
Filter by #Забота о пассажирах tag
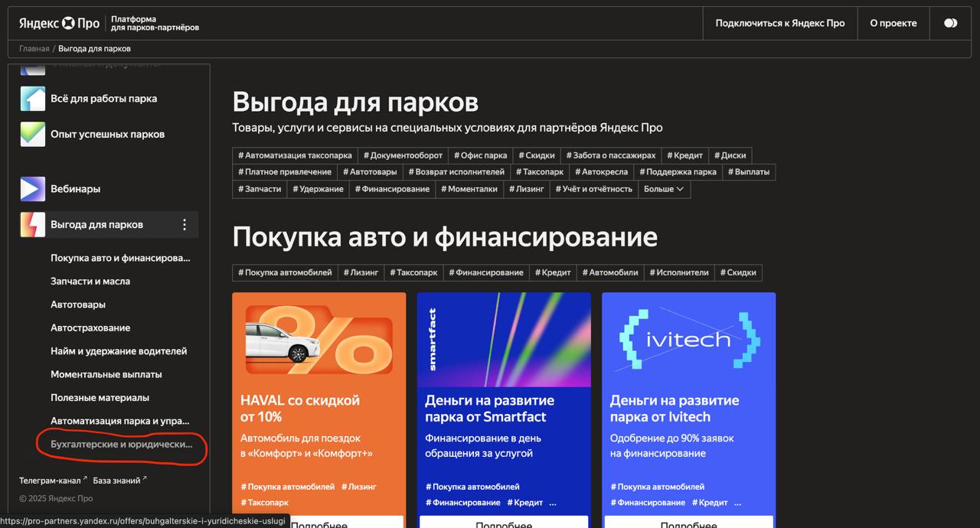click(611, 155)
